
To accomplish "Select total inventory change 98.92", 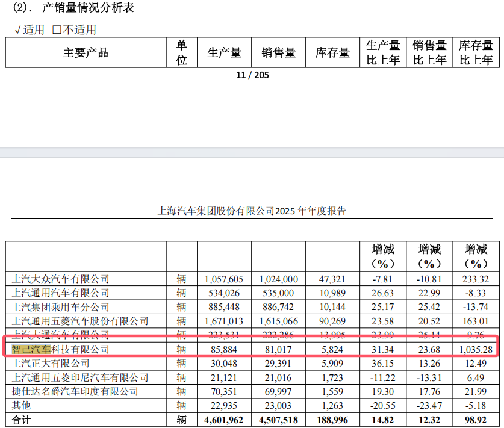I will pyautogui.click(x=476, y=420).
